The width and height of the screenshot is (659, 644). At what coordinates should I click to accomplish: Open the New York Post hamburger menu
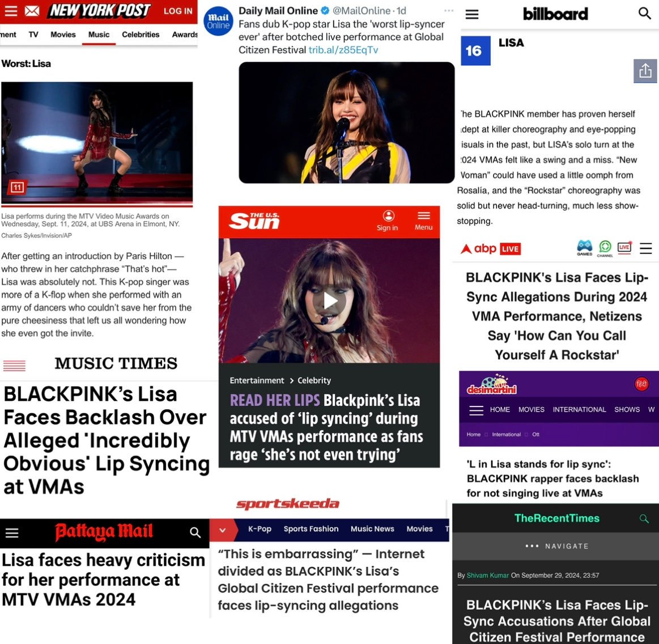coord(11,11)
